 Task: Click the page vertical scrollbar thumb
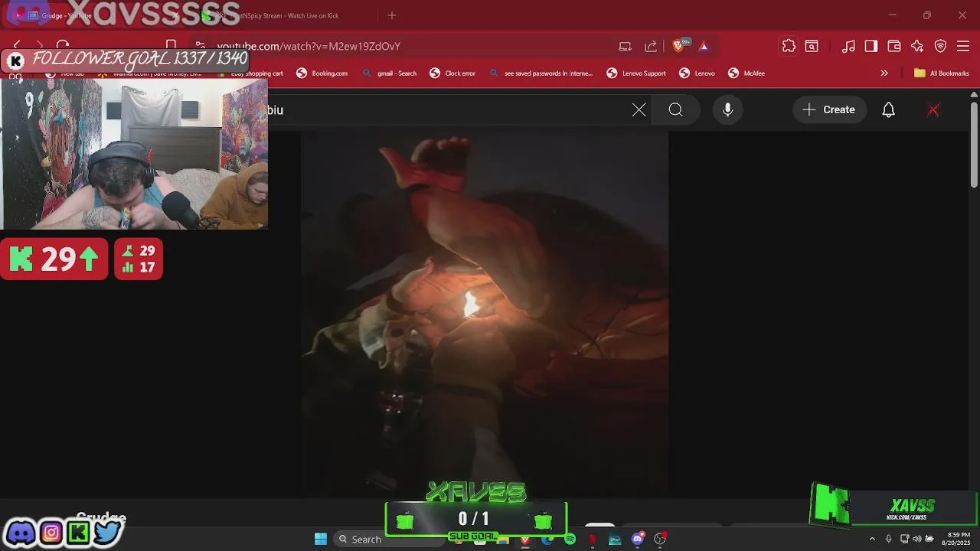[974, 143]
